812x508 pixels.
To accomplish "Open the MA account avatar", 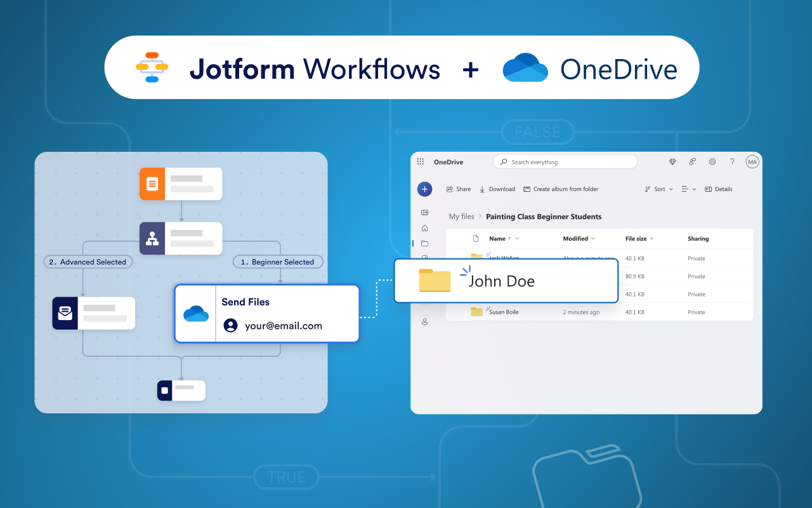I will [752, 162].
